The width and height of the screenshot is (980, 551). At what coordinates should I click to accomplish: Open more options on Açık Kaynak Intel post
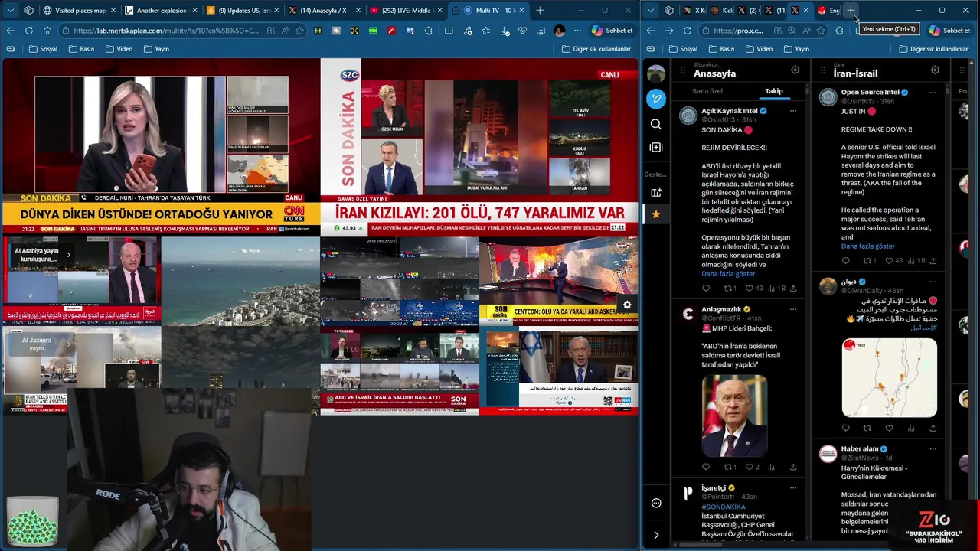(x=792, y=111)
